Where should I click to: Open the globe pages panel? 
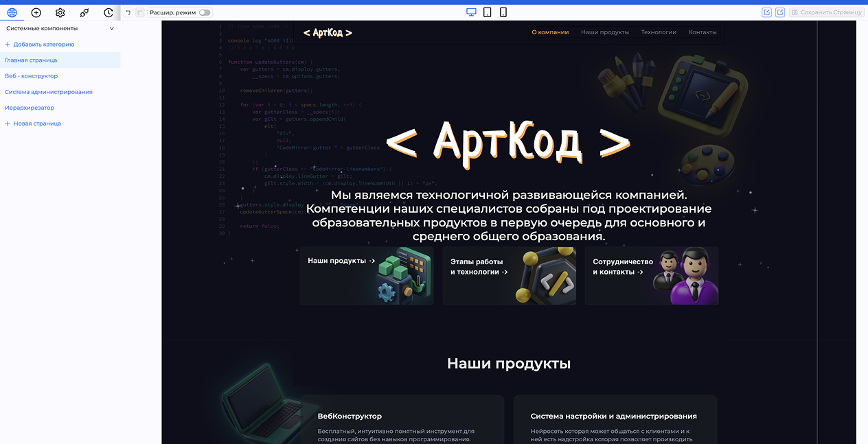point(12,12)
